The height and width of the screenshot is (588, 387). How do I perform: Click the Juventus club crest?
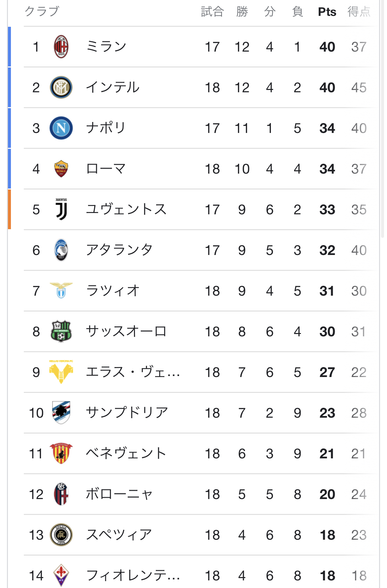coord(61,209)
